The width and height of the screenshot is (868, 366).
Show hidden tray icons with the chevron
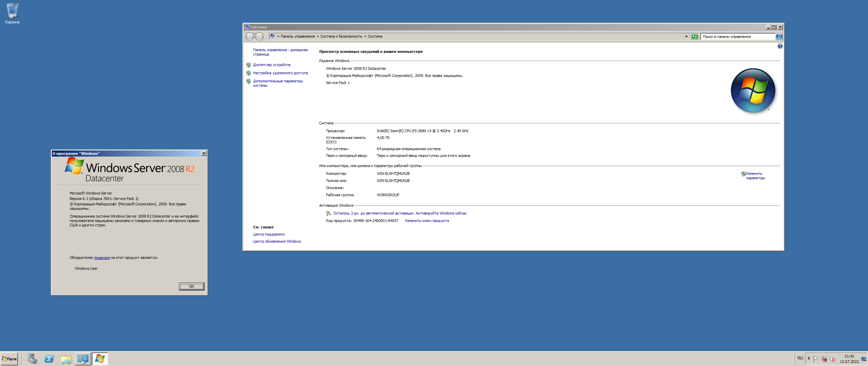(x=809, y=359)
